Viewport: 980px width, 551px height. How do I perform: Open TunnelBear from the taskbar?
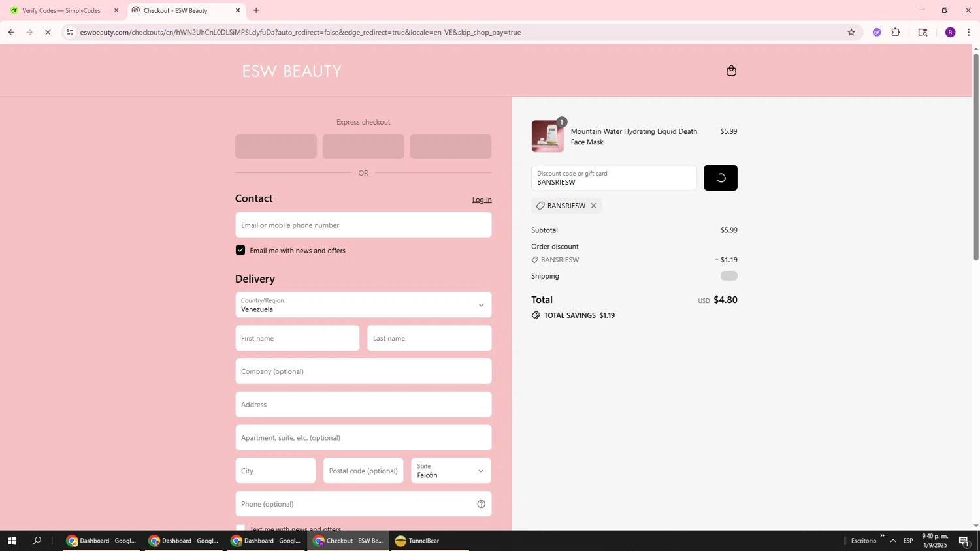429,541
